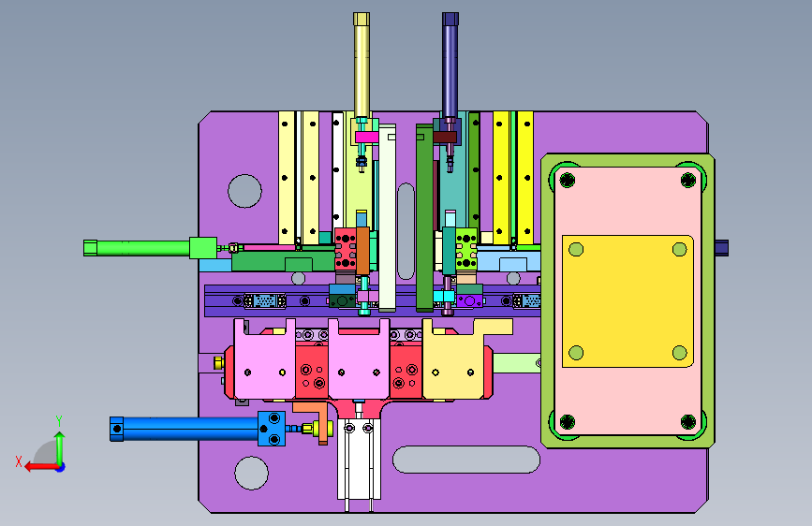Select the navy knob on housing's right edge
This screenshot has width=812, height=526.
722,247
